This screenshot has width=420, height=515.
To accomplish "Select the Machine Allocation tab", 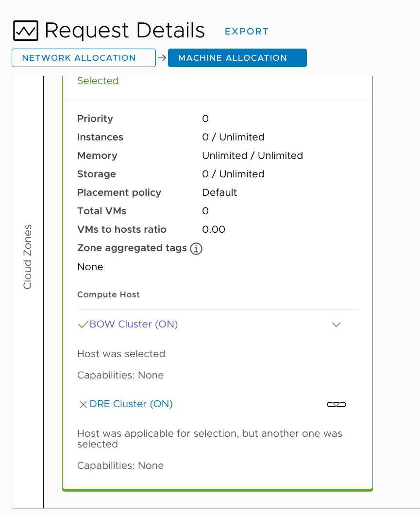I will [237, 58].
